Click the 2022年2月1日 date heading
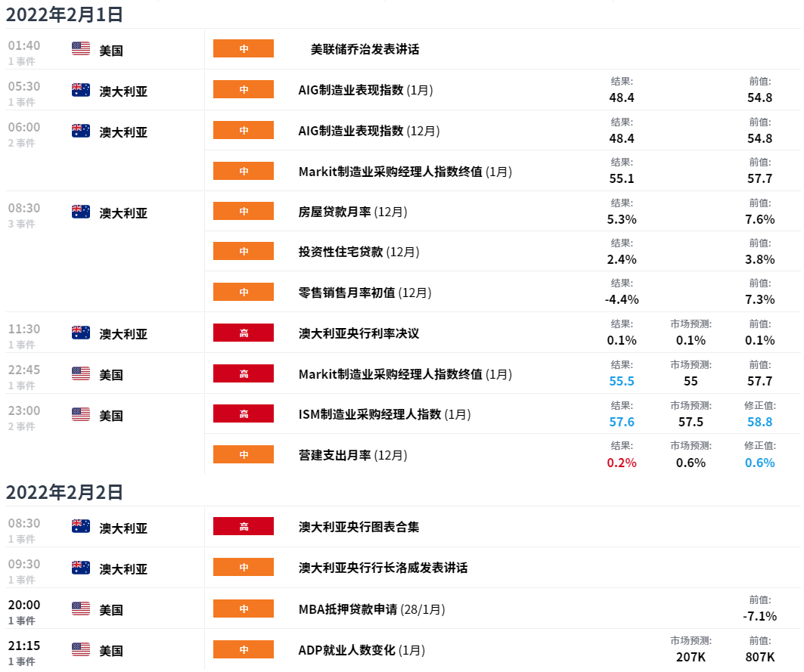804x672 pixels. pos(64,14)
